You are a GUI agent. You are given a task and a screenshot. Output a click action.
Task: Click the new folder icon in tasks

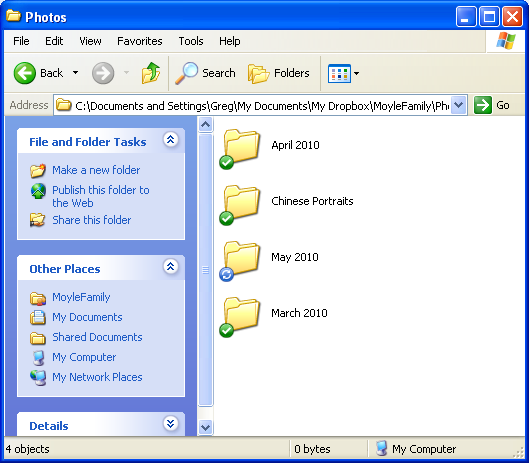pyautogui.click(x=38, y=170)
